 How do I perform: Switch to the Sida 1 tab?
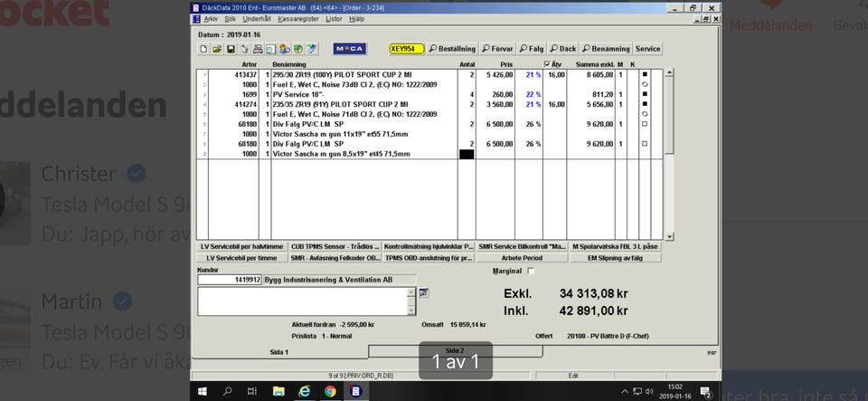tap(279, 352)
